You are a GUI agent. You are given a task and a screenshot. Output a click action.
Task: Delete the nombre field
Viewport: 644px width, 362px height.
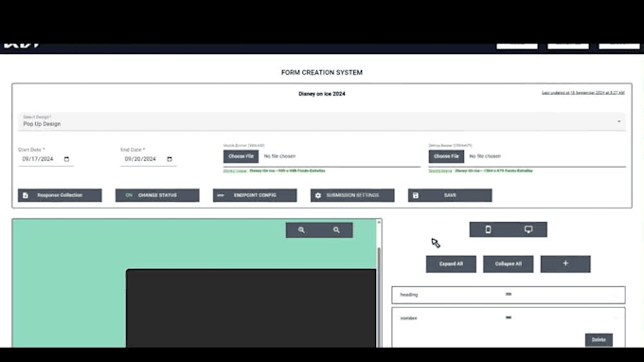click(x=599, y=340)
